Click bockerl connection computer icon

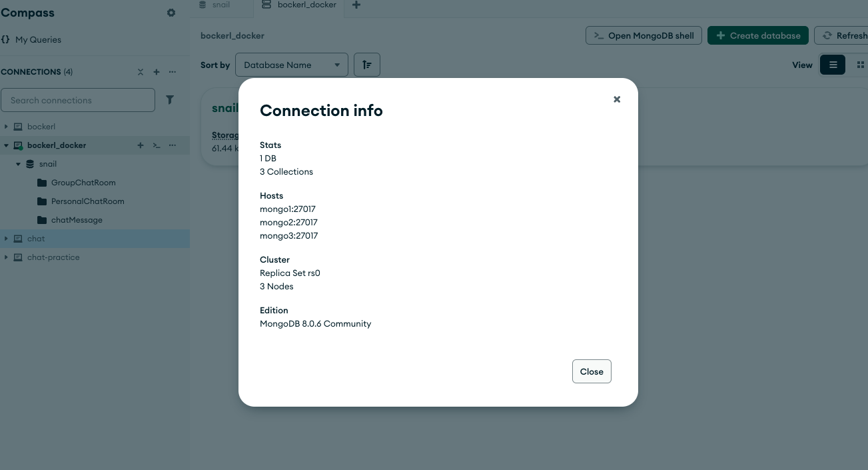[18, 127]
